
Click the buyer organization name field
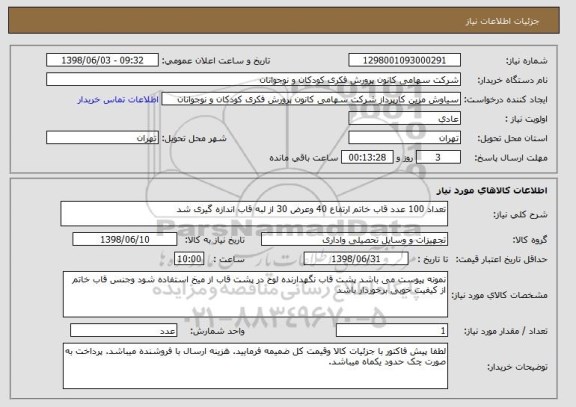pyautogui.click(x=253, y=80)
